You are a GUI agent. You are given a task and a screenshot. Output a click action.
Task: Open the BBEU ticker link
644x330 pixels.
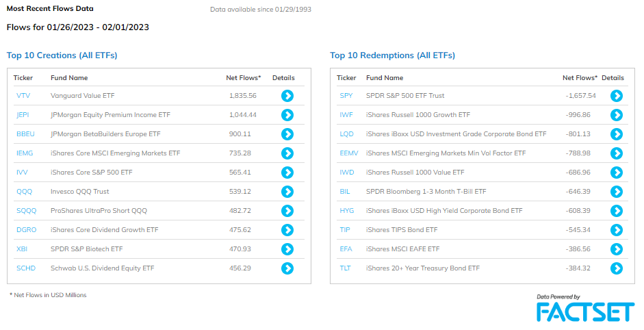coord(25,134)
